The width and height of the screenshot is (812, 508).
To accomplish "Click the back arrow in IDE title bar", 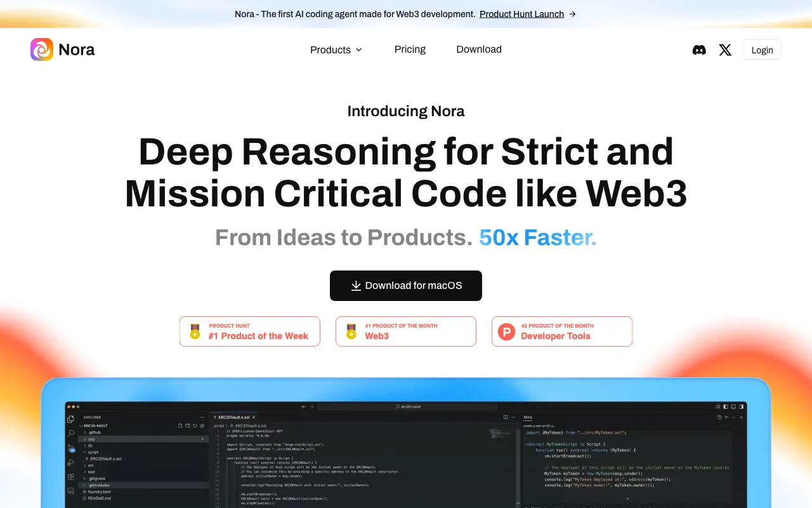I will 303,406.
